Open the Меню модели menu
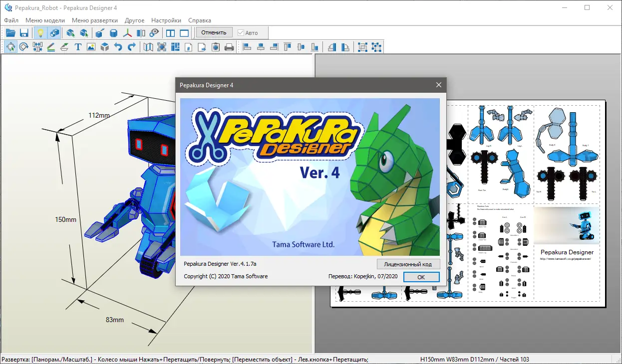Image resolution: width=622 pixels, height=364 pixels. tap(45, 20)
